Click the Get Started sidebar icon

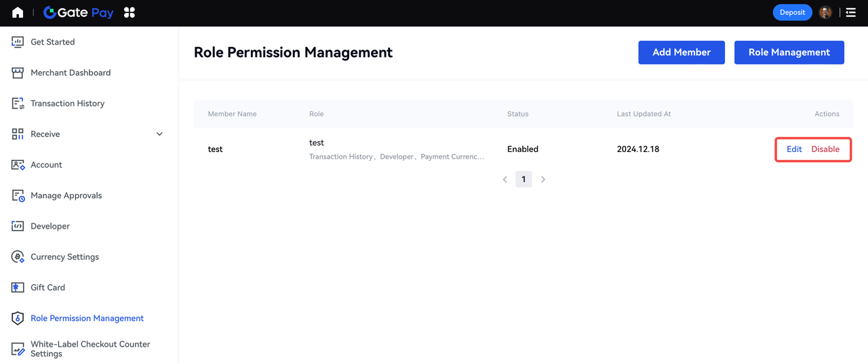click(x=18, y=42)
